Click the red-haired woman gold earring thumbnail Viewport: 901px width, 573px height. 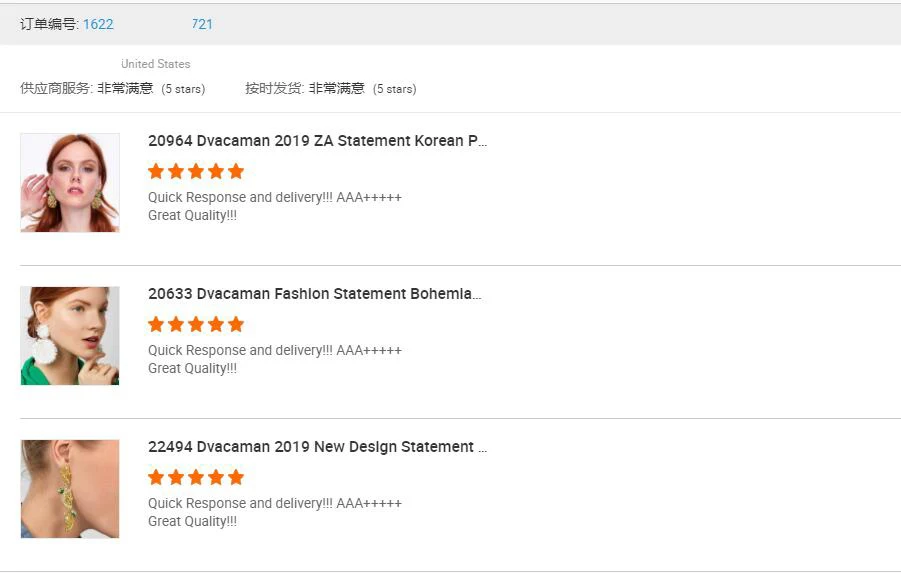coord(70,183)
